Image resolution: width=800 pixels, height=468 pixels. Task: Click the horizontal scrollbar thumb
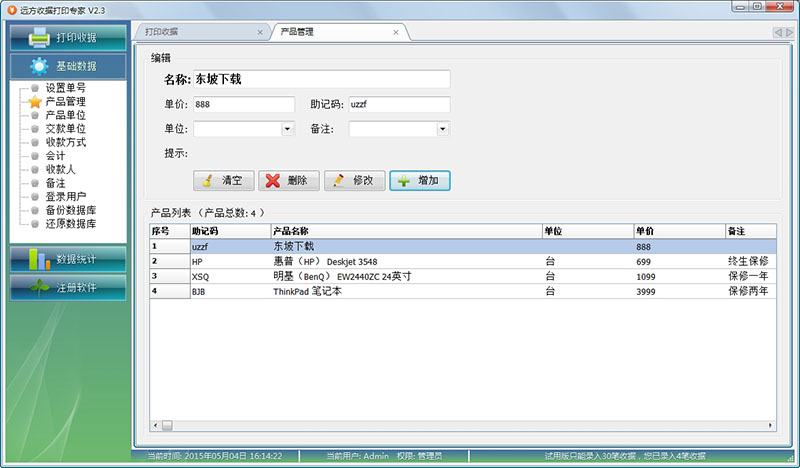[x=167, y=425]
